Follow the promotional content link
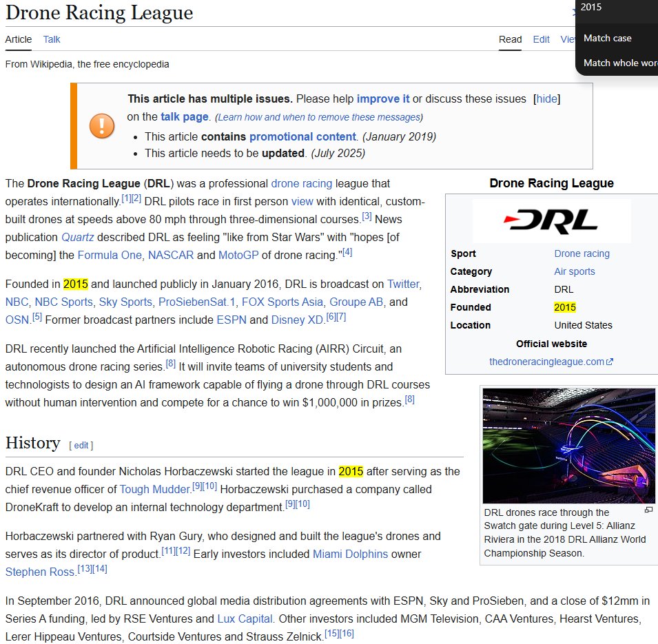The image size is (658, 644). tap(302, 137)
